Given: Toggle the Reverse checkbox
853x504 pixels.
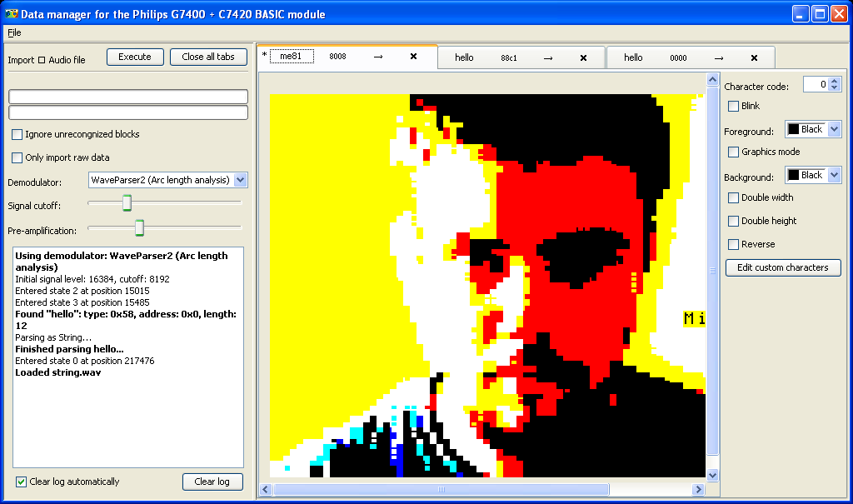Looking at the screenshot, I should (x=733, y=244).
